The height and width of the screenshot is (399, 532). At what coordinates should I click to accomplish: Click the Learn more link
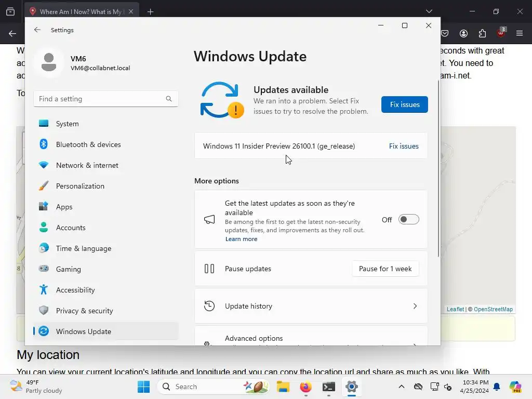(241, 239)
